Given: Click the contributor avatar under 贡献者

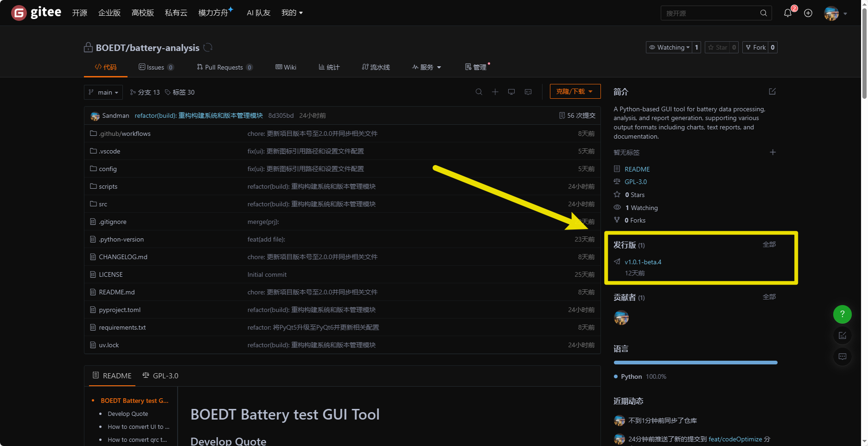Looking at the screenshot, I should pos(621,318).
